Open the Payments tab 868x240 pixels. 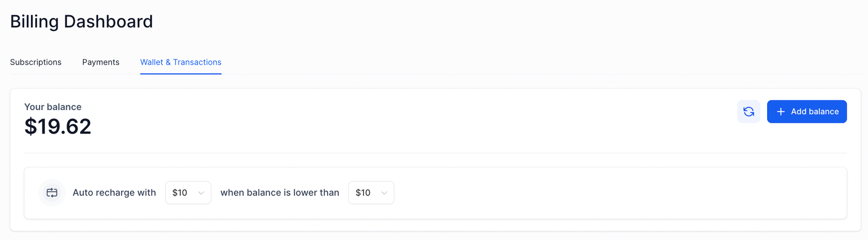pos(101,62)
